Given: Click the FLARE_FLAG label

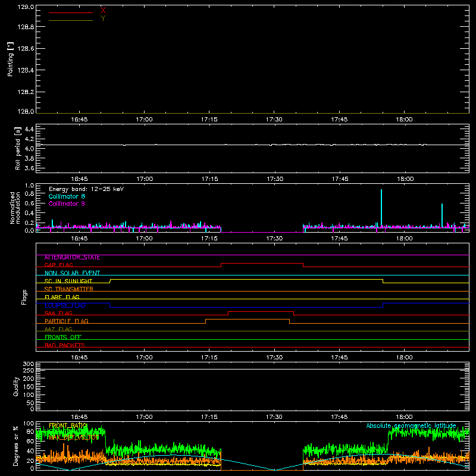Looking at the screenshot, I should [62, 297].
